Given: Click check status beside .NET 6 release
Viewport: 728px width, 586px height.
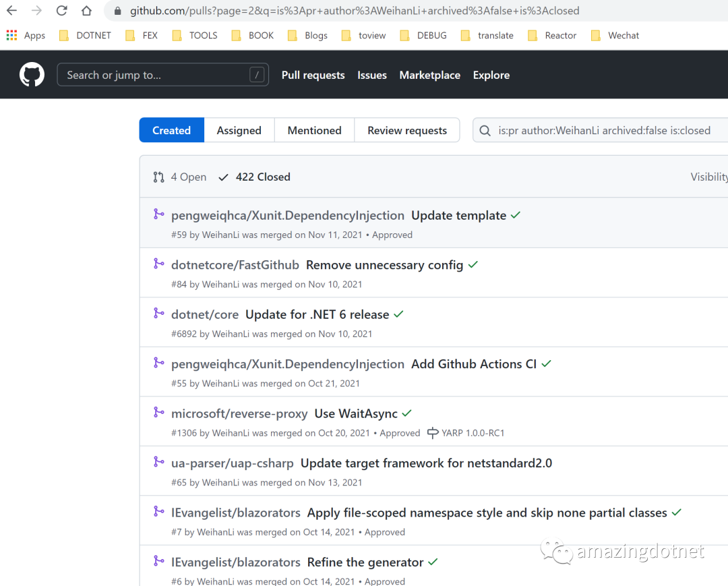Looking at the screenshot, I should click(x=398, y=314).
